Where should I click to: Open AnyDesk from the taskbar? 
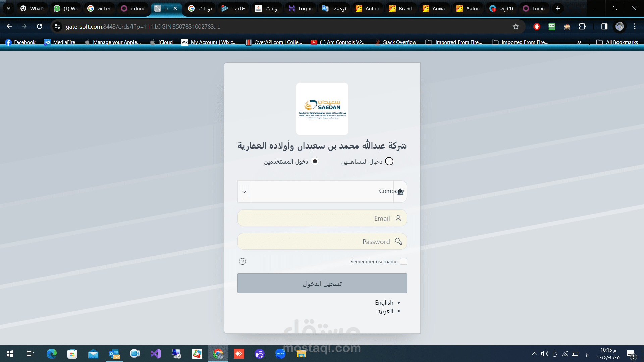[x=239, y=354]
